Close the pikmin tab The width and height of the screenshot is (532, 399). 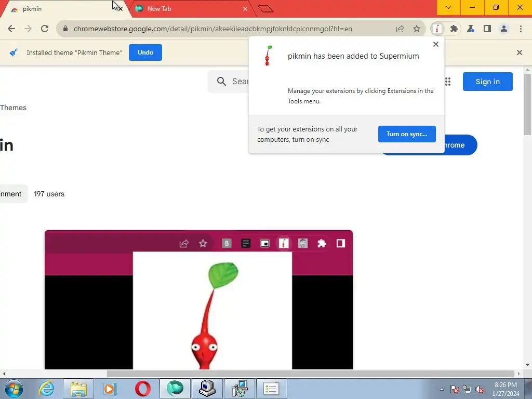(x=120, y=9)
